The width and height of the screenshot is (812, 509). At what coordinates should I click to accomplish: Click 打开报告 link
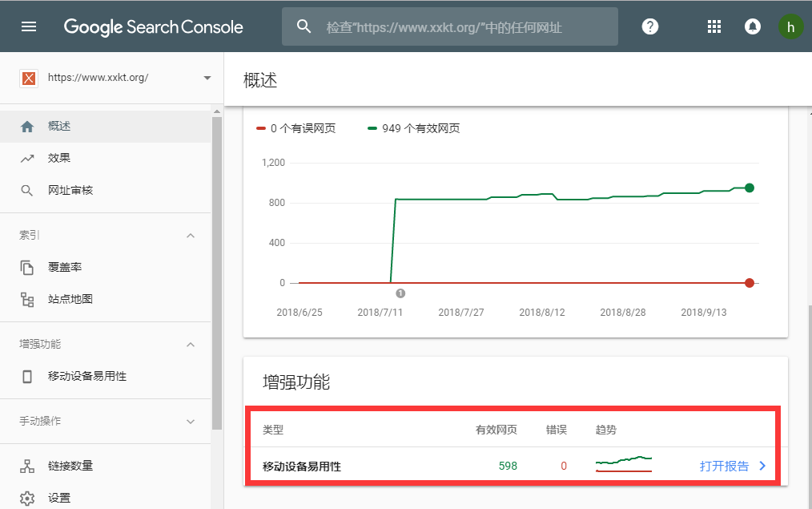[x=724, y=466]
